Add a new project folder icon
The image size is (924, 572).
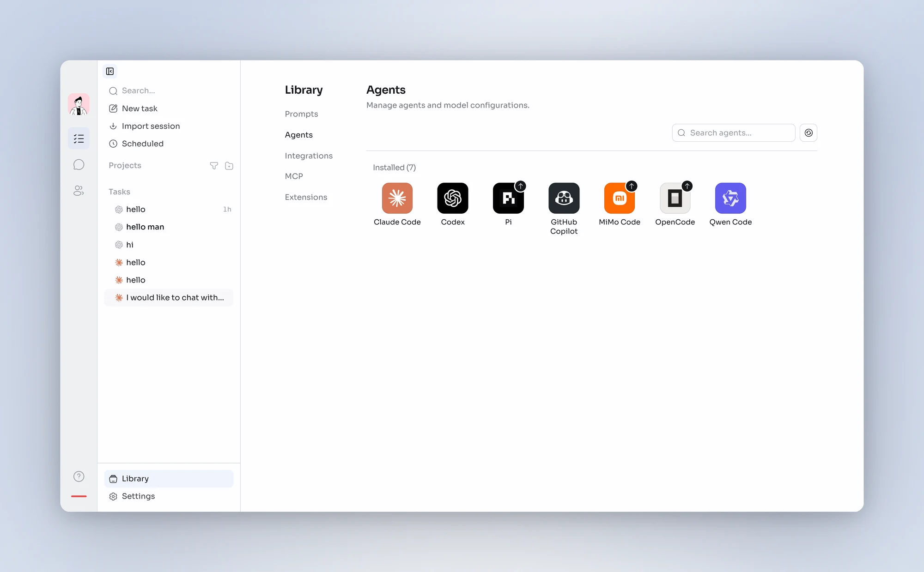pos(229,166)
